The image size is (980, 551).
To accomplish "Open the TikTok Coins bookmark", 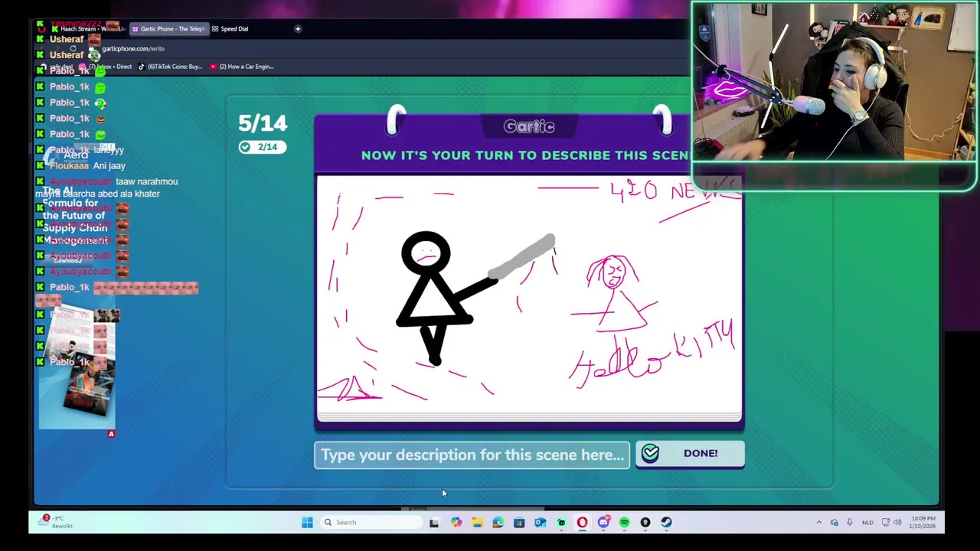I will click(x=170, y=67).
